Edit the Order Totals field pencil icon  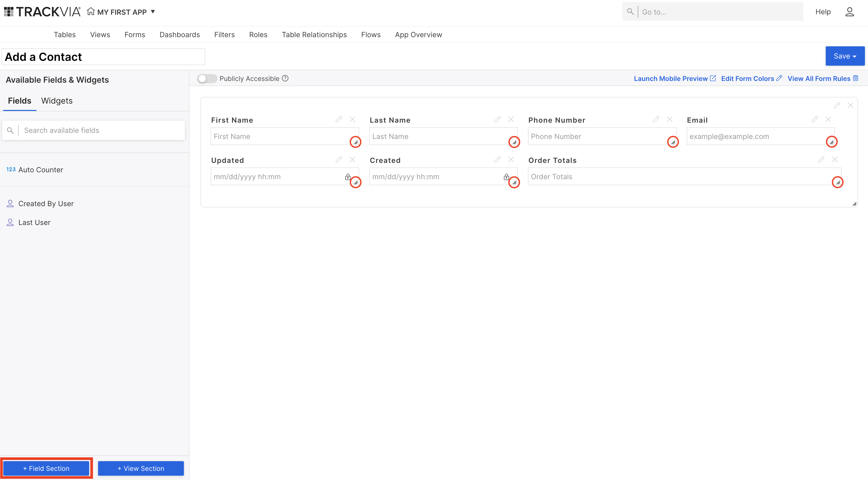tap(821, 159)
